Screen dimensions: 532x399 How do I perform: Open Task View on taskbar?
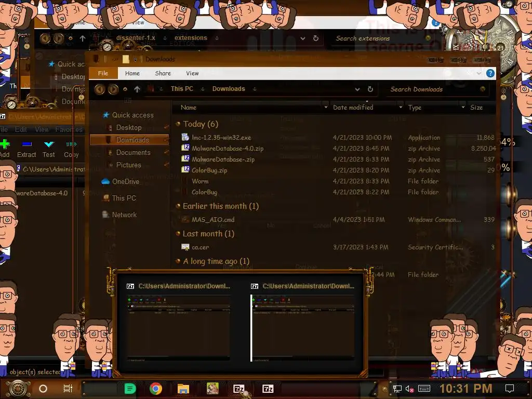coord(68,389)
